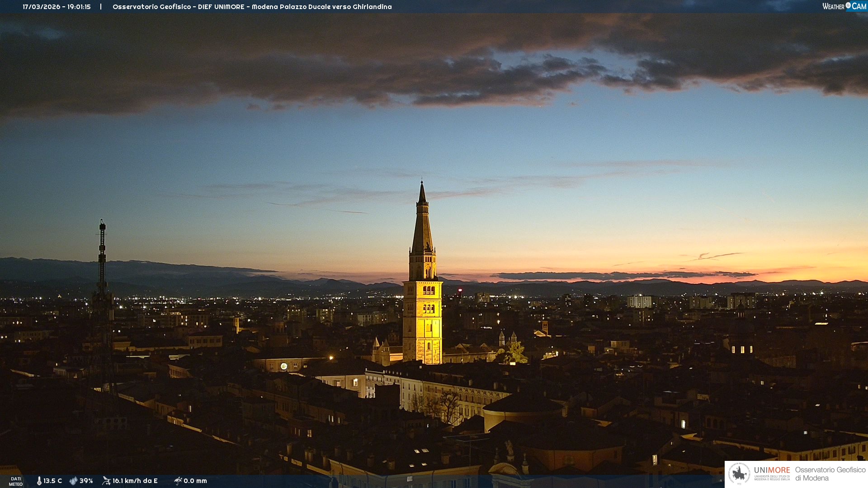Click the rain umbrella precipitation icon

[x=178, y=481]
